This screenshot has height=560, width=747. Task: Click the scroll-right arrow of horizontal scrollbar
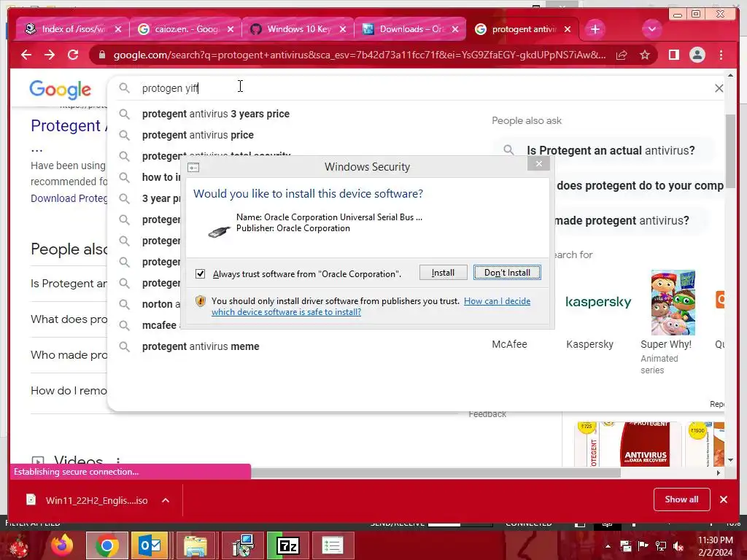719,472
